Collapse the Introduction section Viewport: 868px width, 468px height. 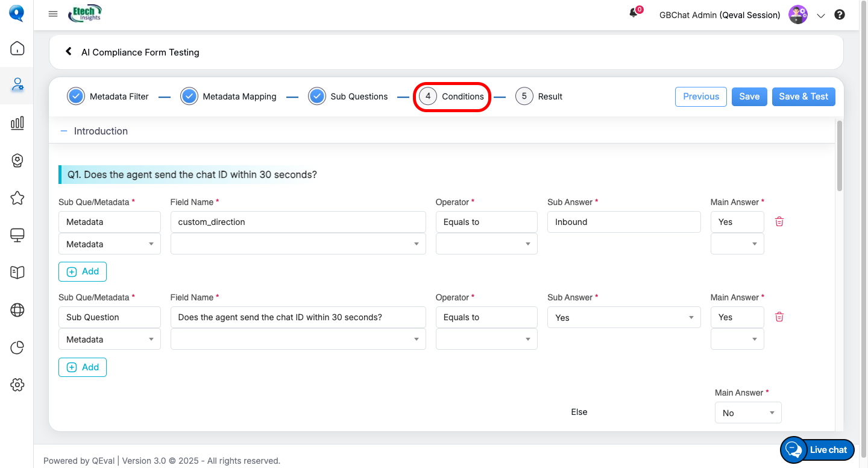click(x=64, y=131)
